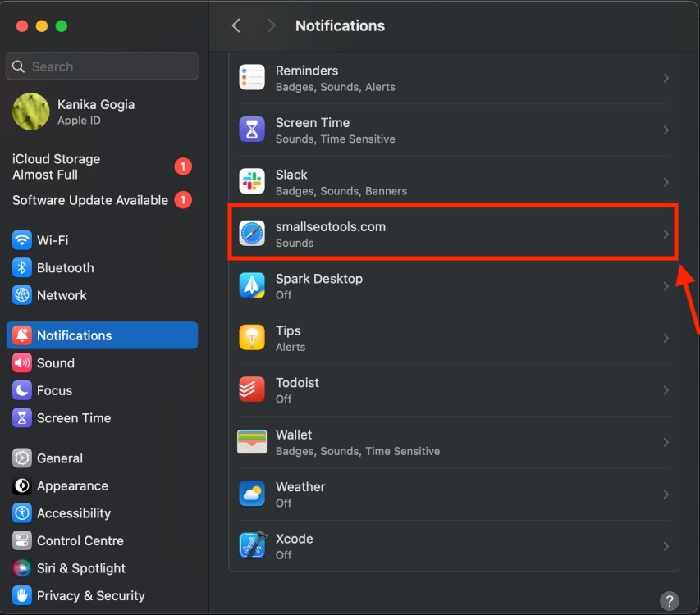Select the Spark Desktop icon
The height and width of the screenshot is (615, 700).
(252, 285)
